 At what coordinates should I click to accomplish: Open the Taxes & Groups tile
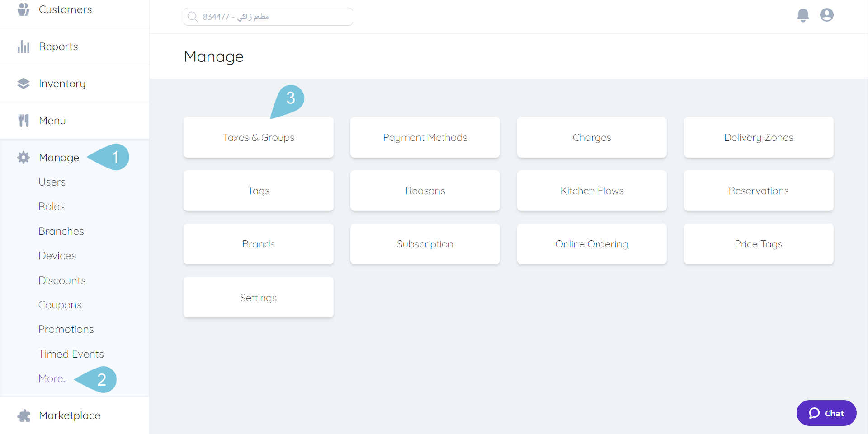(x=258, y=137)
